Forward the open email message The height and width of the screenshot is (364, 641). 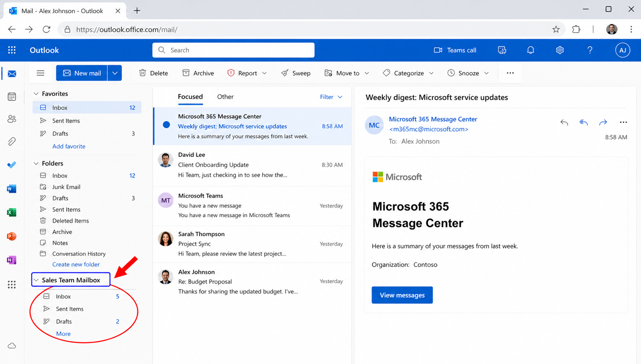coord(603,122)
